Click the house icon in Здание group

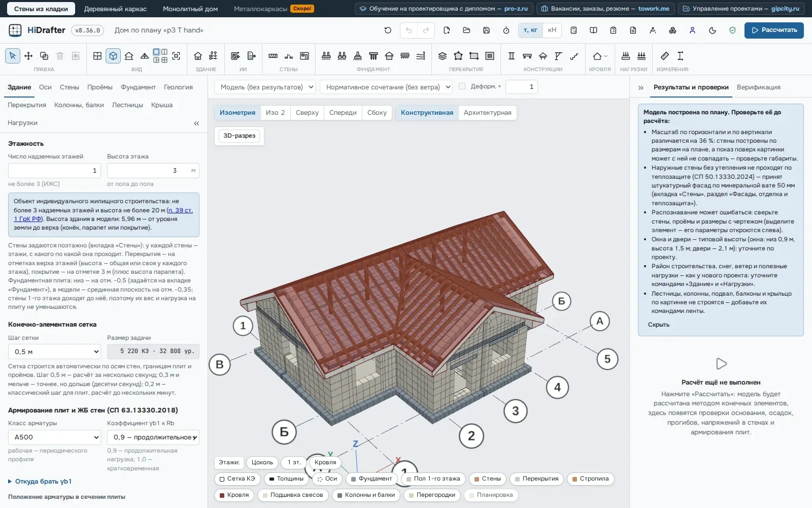(198, 56)
